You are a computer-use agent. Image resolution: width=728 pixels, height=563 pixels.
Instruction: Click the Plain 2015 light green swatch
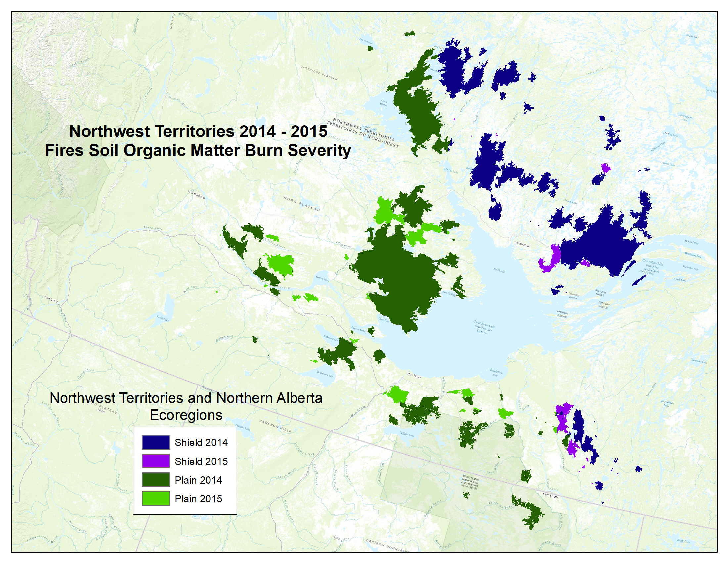pos(156,499)
